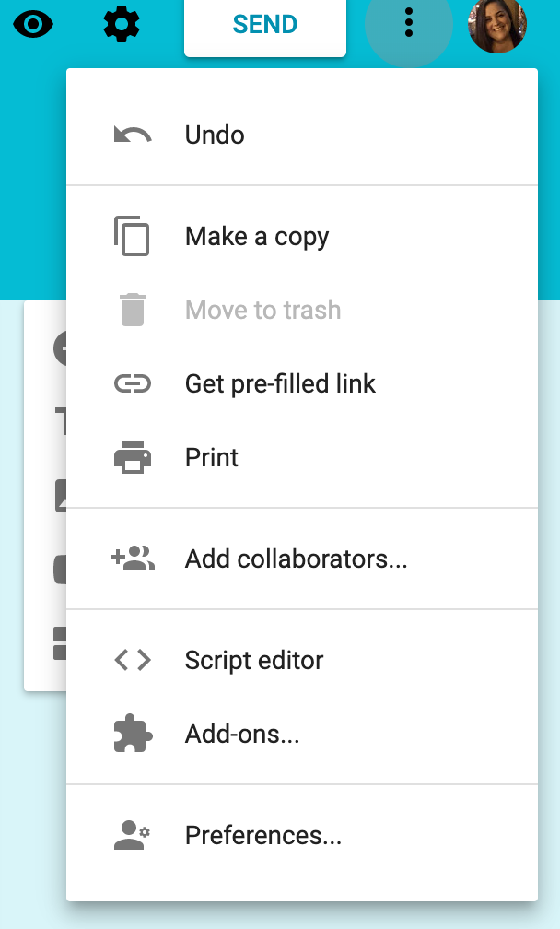Open the Google account profile picture
This screenshot has width=560, height=929.
[497, 24]
